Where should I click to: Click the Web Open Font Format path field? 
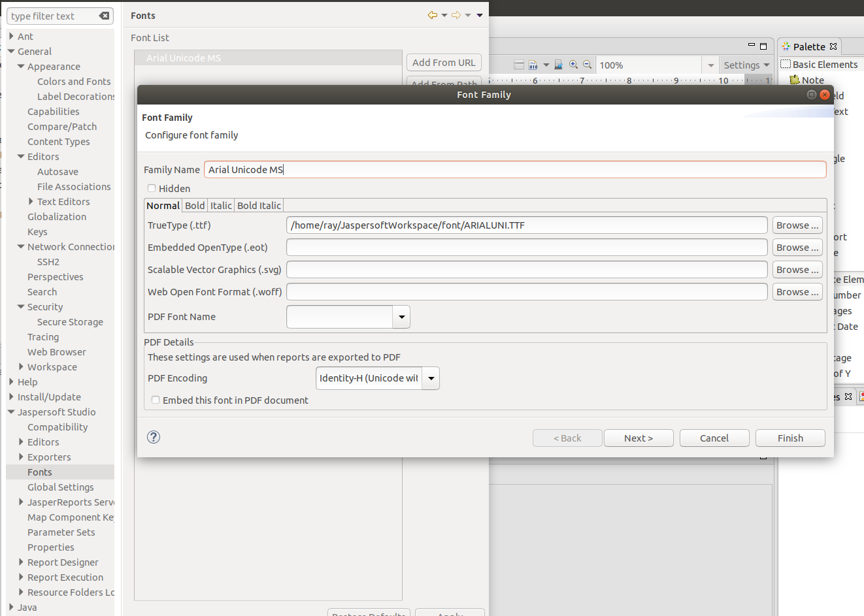527,292
